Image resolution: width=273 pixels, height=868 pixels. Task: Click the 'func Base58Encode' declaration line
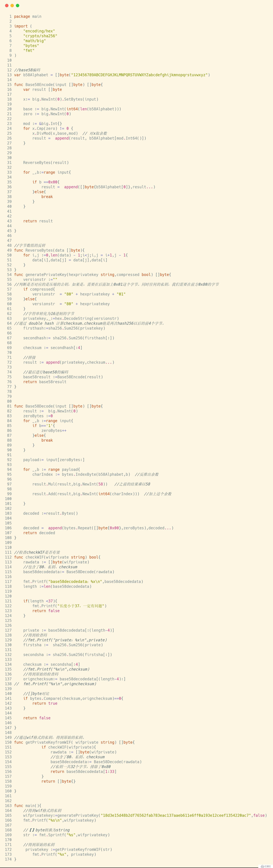[x=58, y=85]
